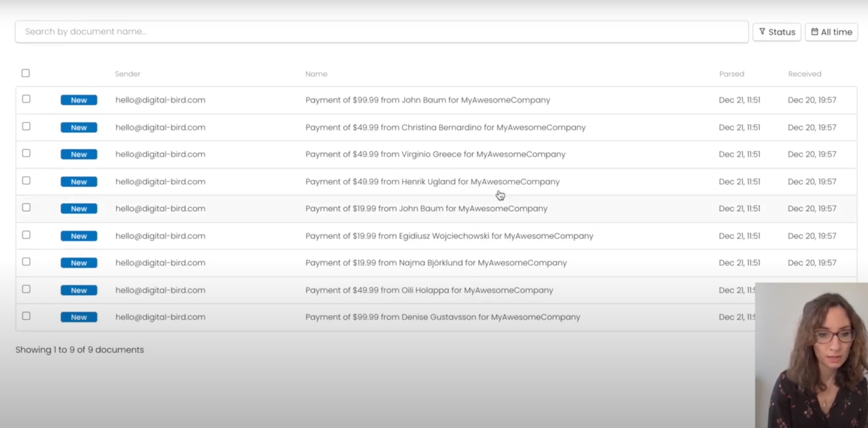Image resolution: width=868 pixels, height=428 pixels.
Task: Tick the checkbox for Henrik Ugland payment
Action: pos(26,181)
